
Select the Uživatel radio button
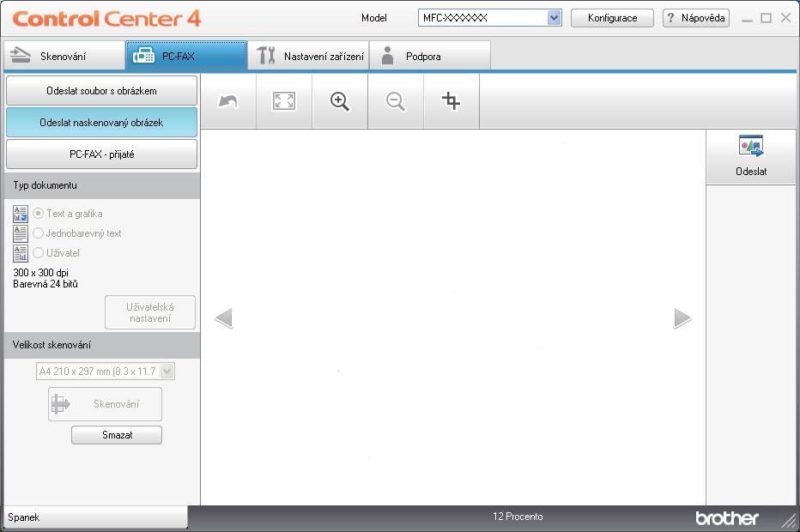(x=39, y=252)
